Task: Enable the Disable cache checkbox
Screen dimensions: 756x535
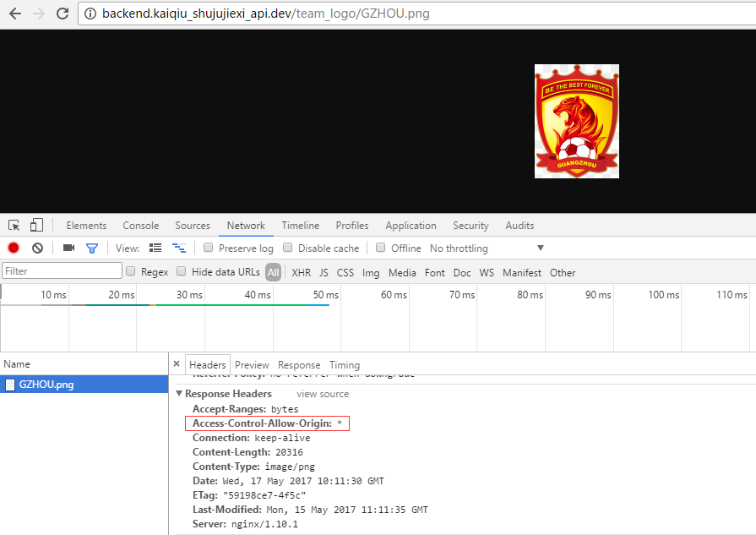Action: pyautogui.click(x=288, y=248)
